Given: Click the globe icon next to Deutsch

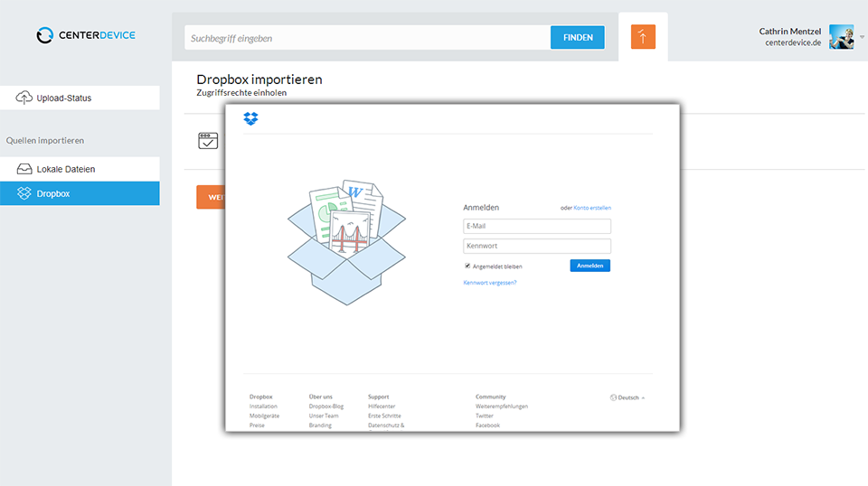Looking at the screenshot, I should pos(613,397).
